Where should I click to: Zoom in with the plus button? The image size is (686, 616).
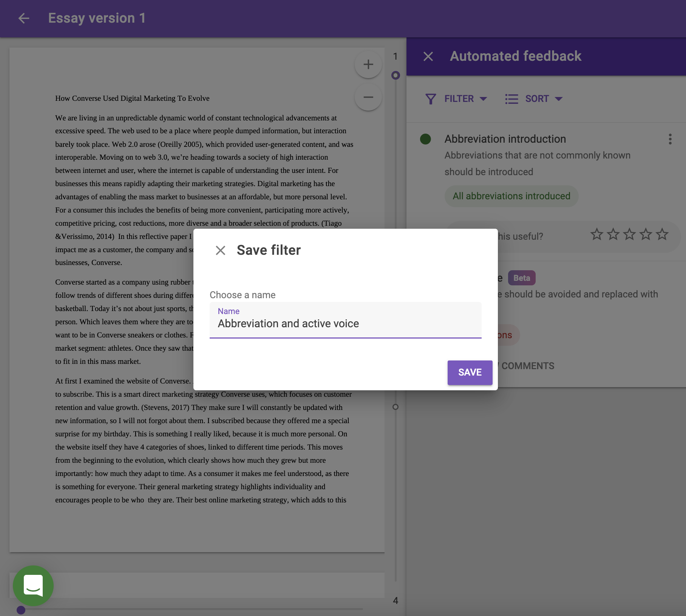[368, 65]
